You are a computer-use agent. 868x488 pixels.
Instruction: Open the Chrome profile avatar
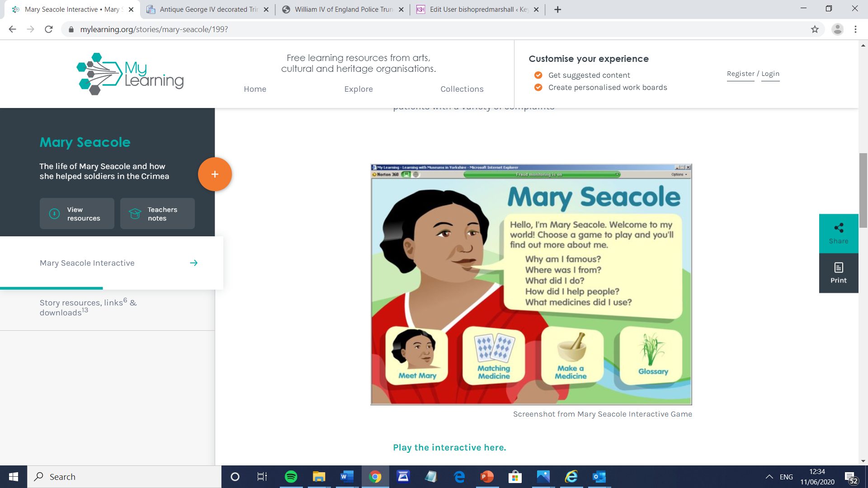point(837,29)
